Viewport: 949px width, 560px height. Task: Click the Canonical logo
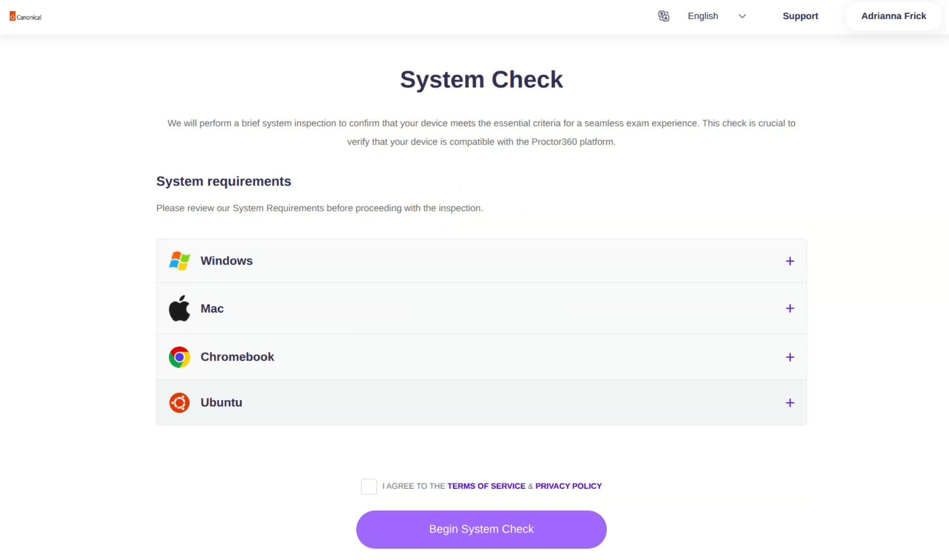[x=25, y=16]
